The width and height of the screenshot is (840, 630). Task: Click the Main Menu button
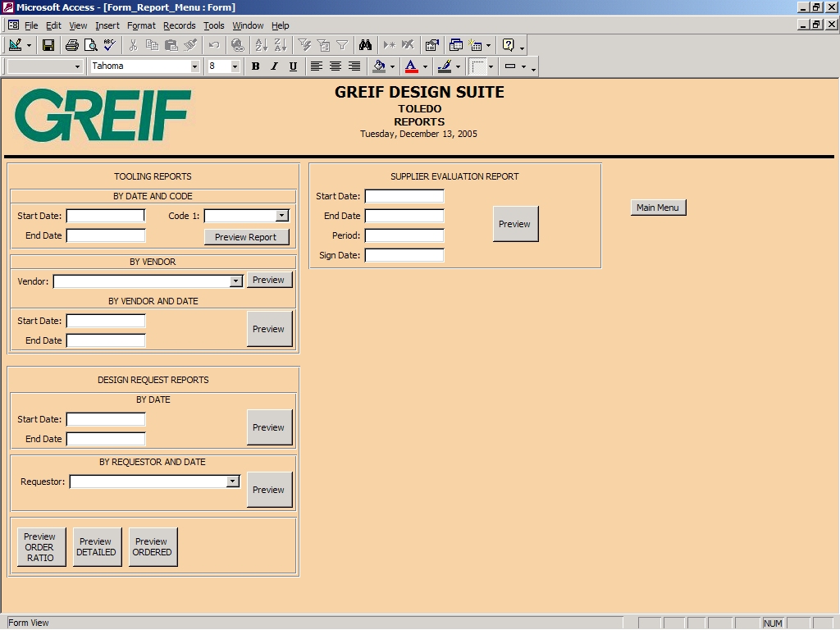tap(658, 208)
